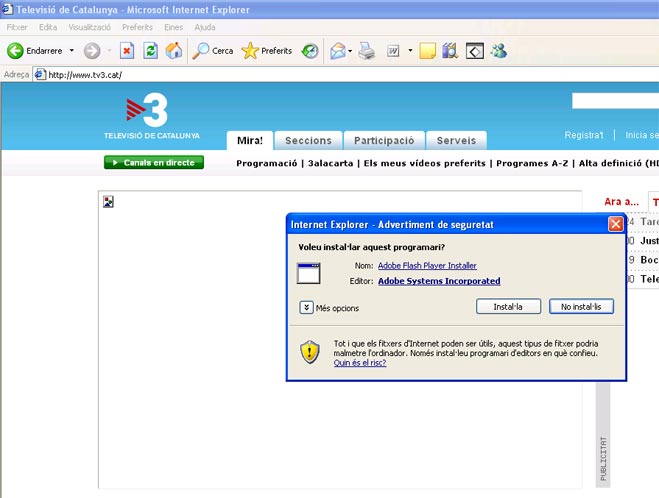Open the 3alacarta link
The width and height of the screenshot is (659, 498).
[x=330, y=163]
